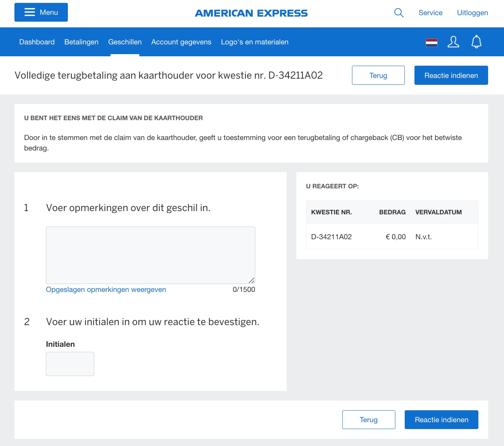Click the Initialen input field
The width and height of the screenshot is (504, 446).
click(x=70, y=364)
